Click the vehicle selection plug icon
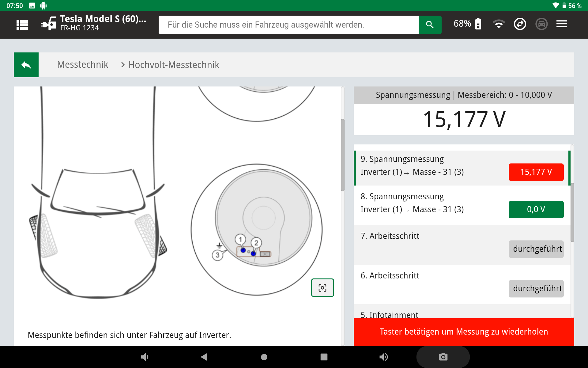Image resolution: width=588 pixels, height=368 pixels. tap(49, 24)
